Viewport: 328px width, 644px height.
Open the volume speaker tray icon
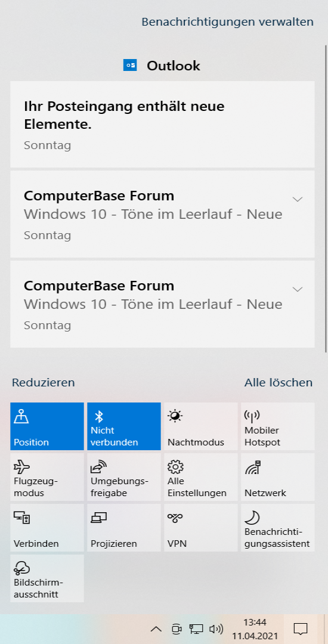216,629
